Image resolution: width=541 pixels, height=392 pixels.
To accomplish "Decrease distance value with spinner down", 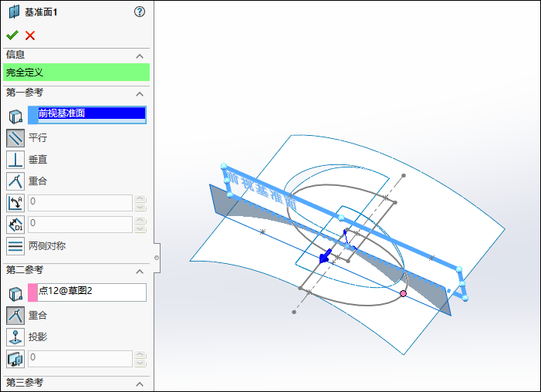I will pyautogui.click(x=140, y=228).
